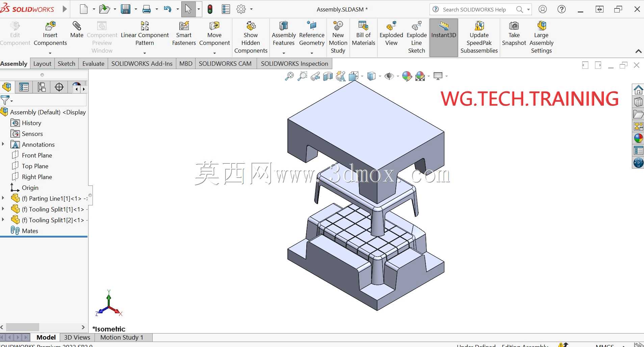Switch to the Sketch tab
The image size is (644, 347).
pyautogui.click(x=67, y=64)
